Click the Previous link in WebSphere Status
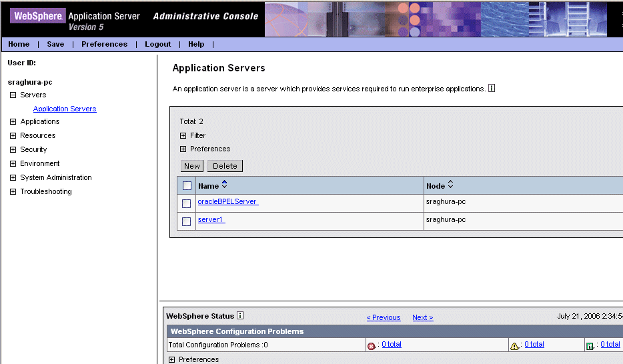 pyautogui.click(x=384, y=317)
